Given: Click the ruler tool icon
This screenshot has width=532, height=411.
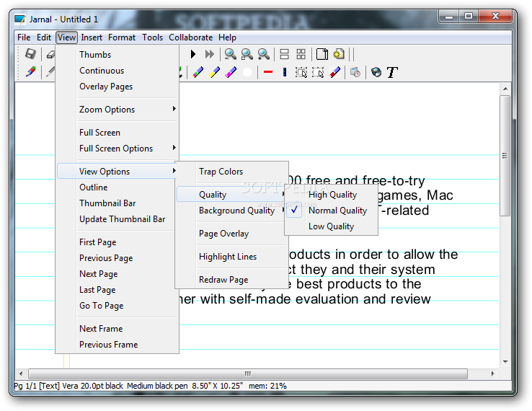Looking at the screenshot, I should [285, 72].
